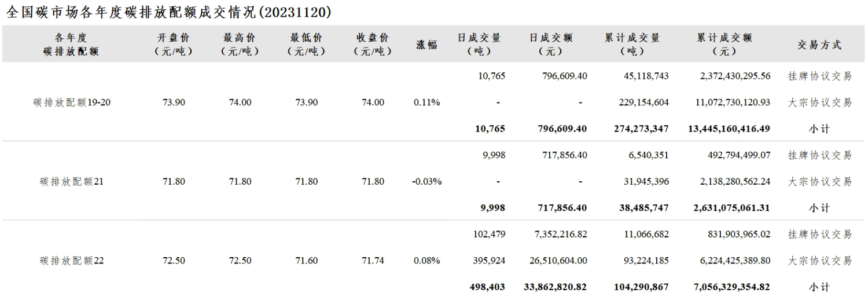Select the 小计 cell in the last row
The width and height of the screenshot is (868, 300).
(819, 287)
